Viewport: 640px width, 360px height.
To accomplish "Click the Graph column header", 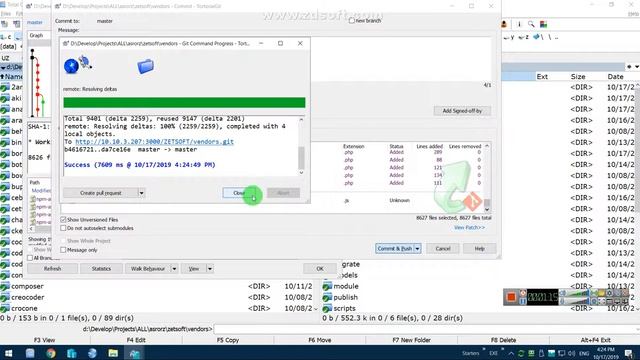I will 36,36.
